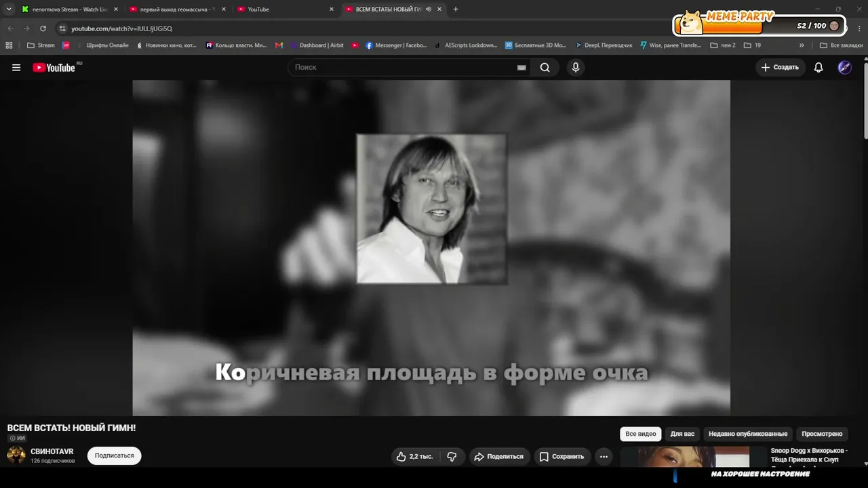Open more actions three-dot menu
868x488 pixels.
pos(604,457)
